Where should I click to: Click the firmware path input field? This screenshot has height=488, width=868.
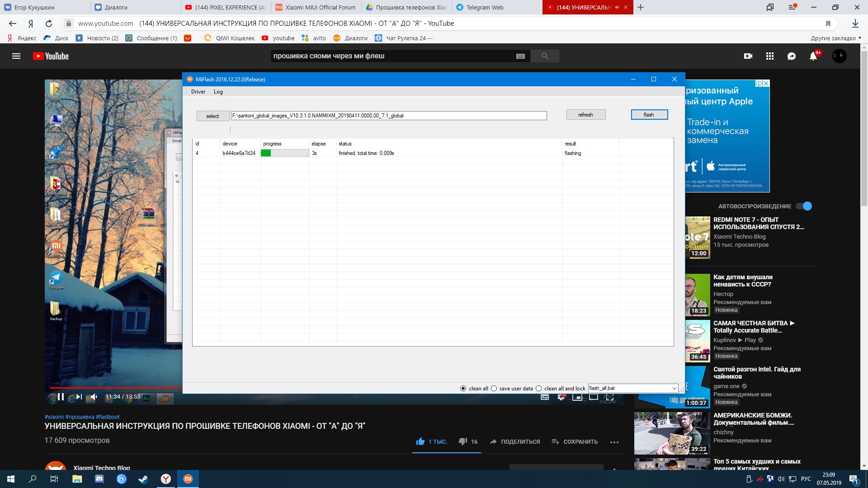(389, 116)
